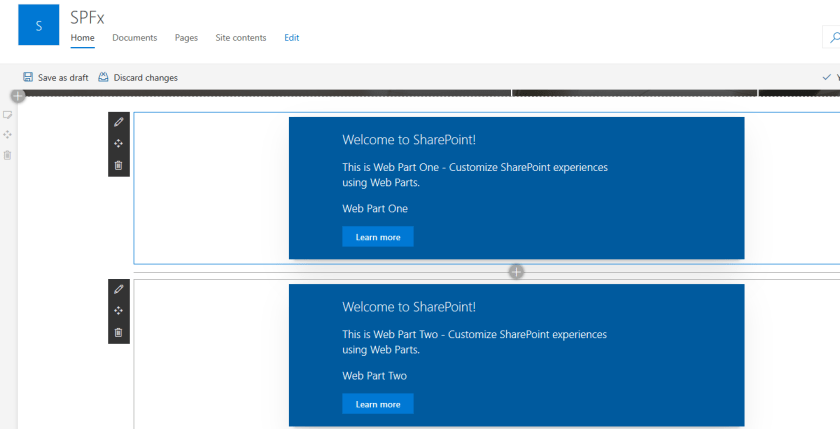Delete Web Part Two using trash icon
This screenshot has height=429, width=840.
tap(119, 332)
